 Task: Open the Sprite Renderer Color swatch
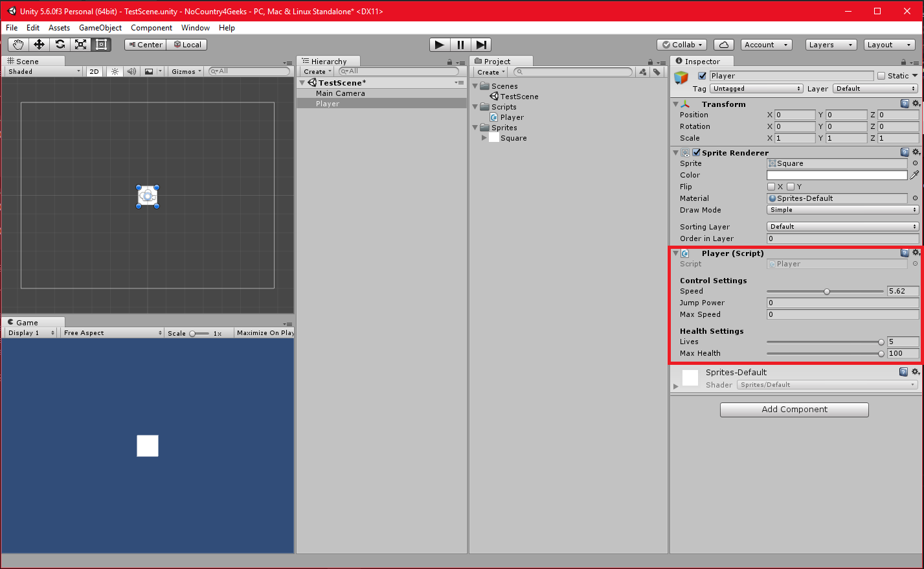click(x=837, y=175)
